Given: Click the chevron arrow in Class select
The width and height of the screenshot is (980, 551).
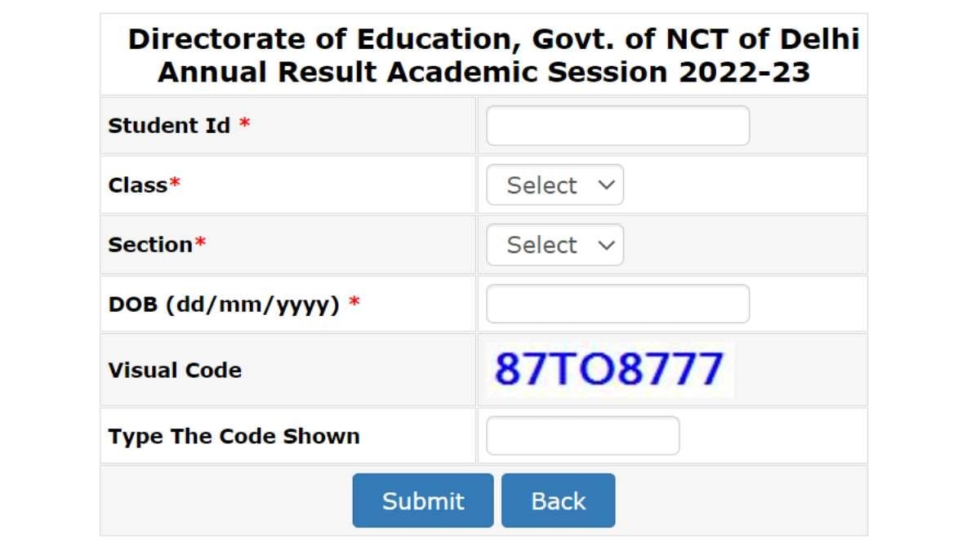Looking at the screenshot, I should coord(605,185).
